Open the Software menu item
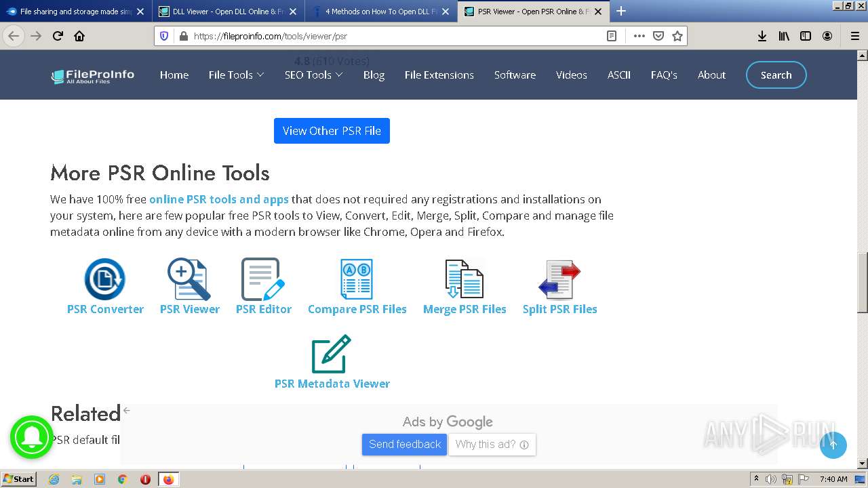 [515, 75]
